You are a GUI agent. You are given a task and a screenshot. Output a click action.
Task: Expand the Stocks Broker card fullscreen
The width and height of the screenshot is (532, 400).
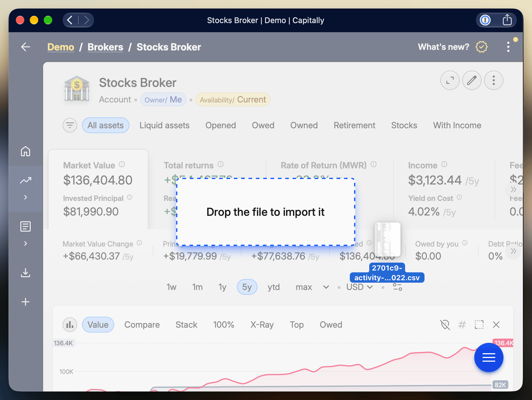[450, 81]
